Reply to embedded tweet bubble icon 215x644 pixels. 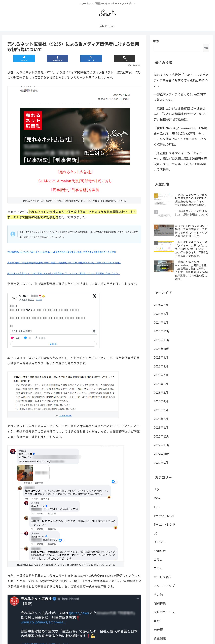[25, 338]
